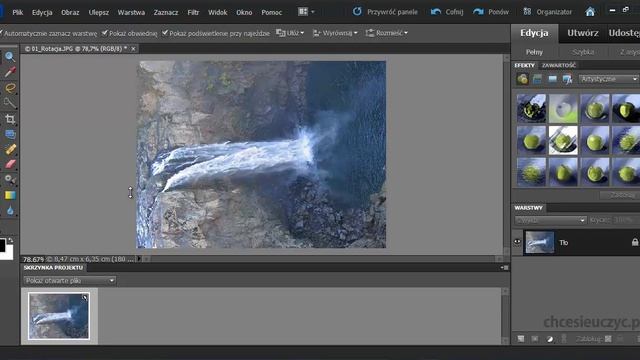Open the Filtr menu
The image size is (640, 360).
pyautogui.click(x=193, y=12)
